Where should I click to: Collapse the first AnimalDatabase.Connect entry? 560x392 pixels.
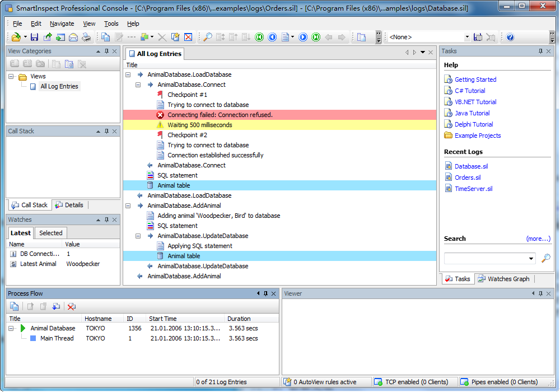138,85
